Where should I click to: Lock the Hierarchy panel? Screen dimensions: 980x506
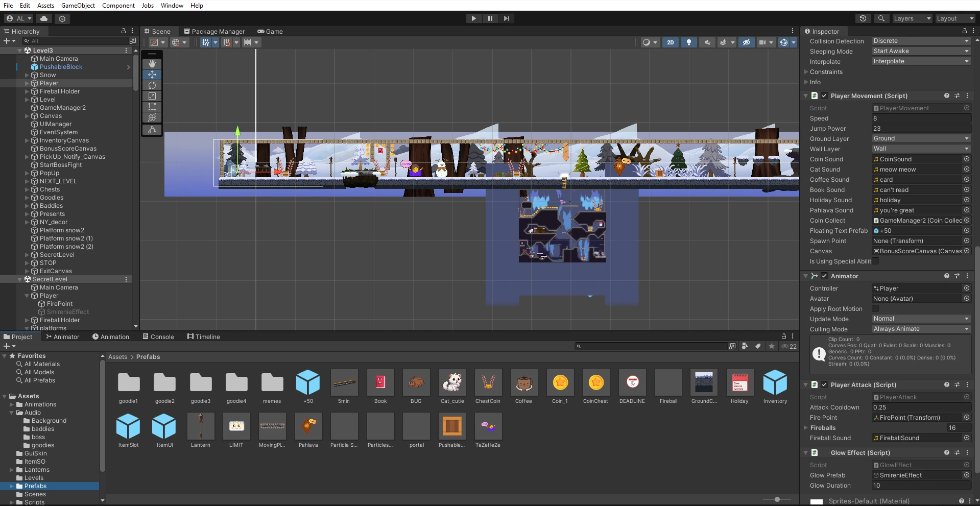click(x=124, y=31)
